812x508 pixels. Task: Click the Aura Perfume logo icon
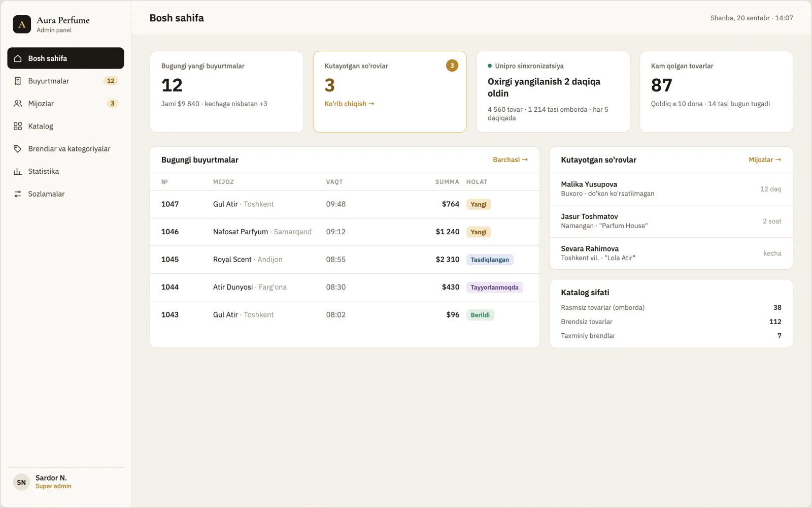pos(22,24)
